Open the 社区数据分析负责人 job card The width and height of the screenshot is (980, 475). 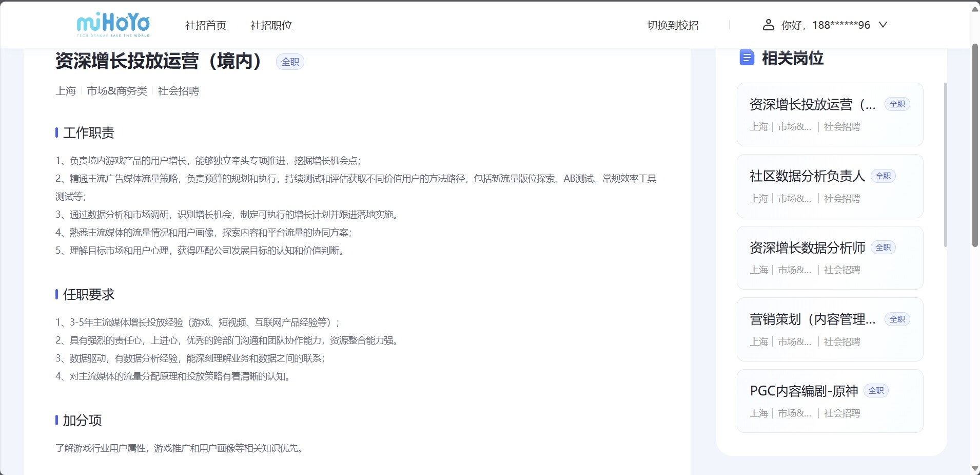click(807, 176)
